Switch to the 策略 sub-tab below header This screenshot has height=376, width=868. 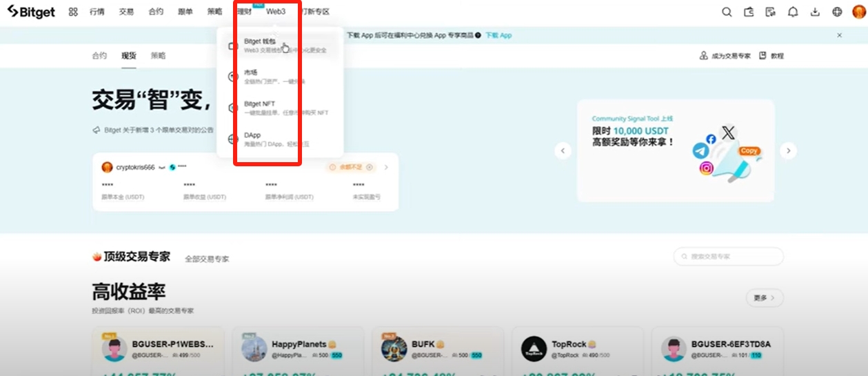[x=158, y=56]
